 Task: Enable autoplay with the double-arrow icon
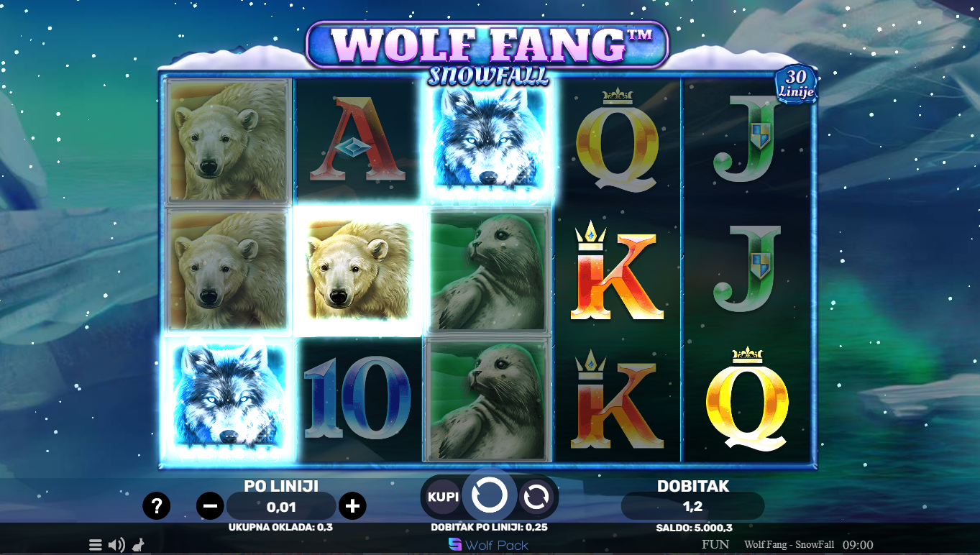[536, 497]
